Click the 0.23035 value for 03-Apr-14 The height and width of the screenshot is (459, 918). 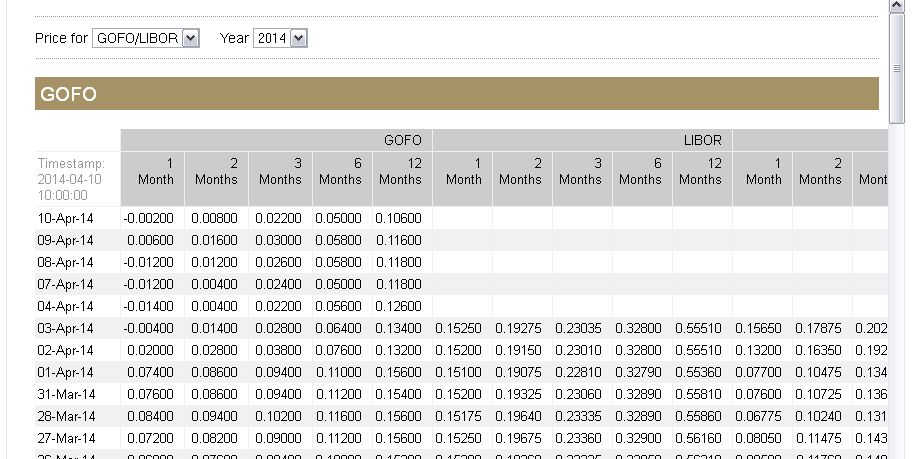[x=578, y=328]
